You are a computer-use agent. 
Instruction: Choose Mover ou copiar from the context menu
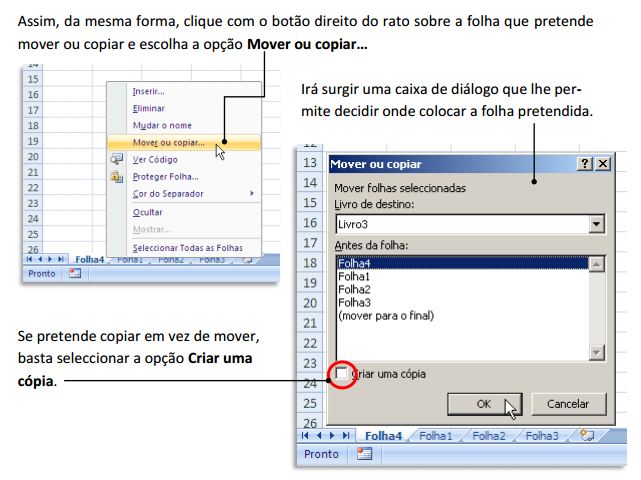[169, 142]
